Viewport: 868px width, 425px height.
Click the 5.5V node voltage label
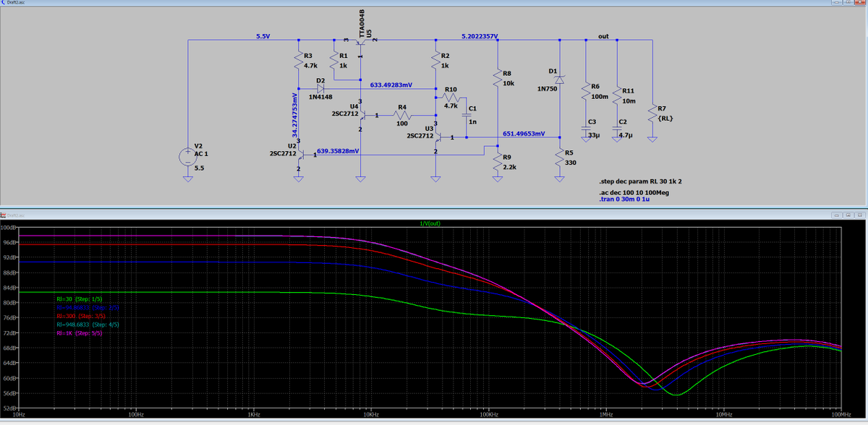263,36
